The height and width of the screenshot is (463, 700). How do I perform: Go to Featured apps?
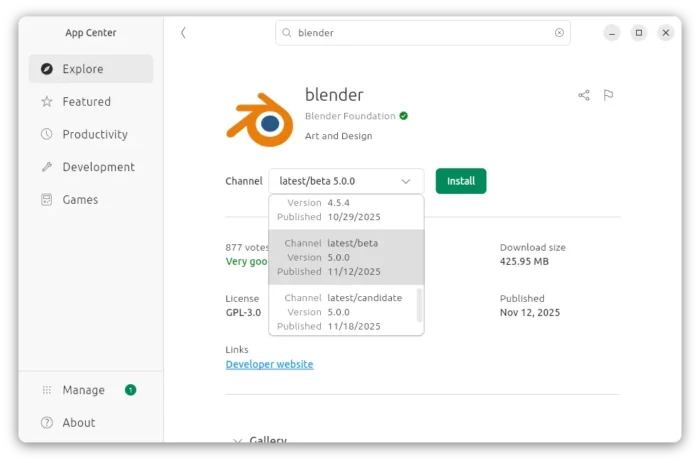pos(91,102)
